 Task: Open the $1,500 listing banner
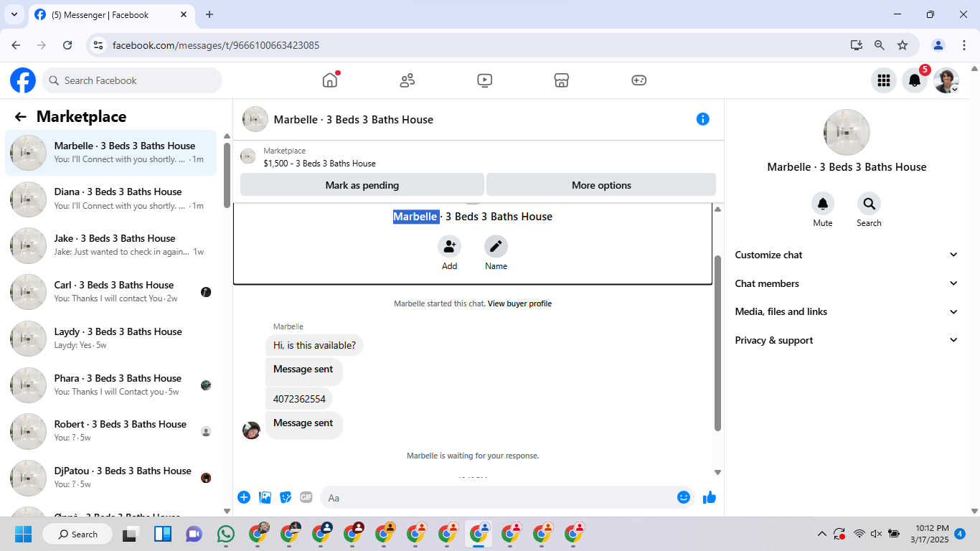478,157
